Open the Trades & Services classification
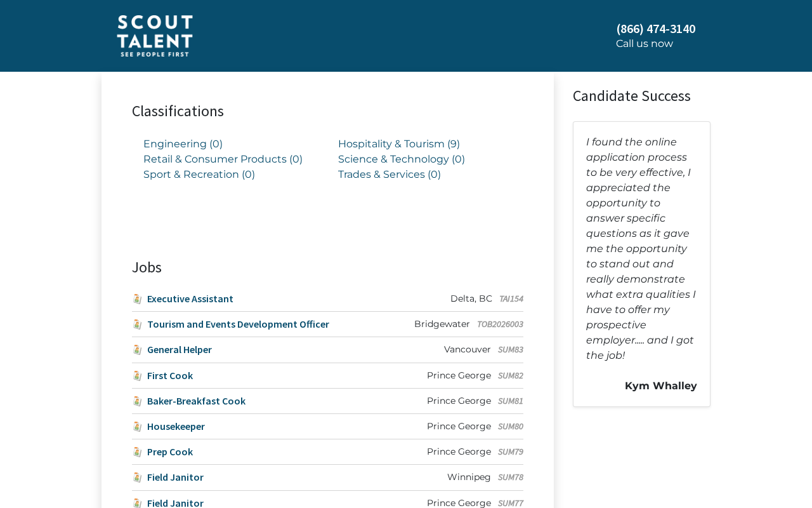The height and width of the screenshot is (508, 812). [390, 175]
